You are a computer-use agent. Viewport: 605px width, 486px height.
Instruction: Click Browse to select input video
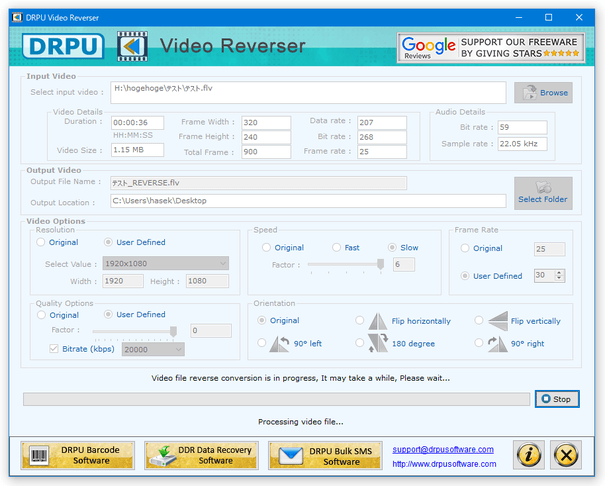pyautogui.click(x=543, y=93)
